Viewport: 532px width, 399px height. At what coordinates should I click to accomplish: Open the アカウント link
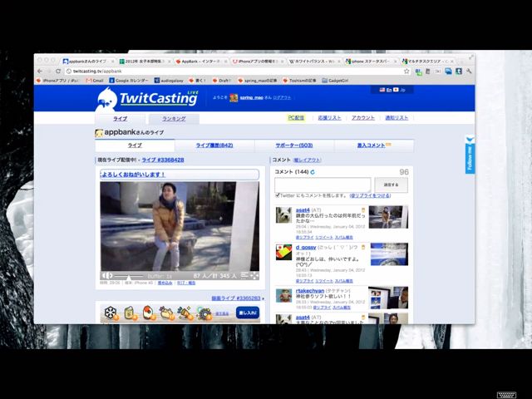click(363, 118)
